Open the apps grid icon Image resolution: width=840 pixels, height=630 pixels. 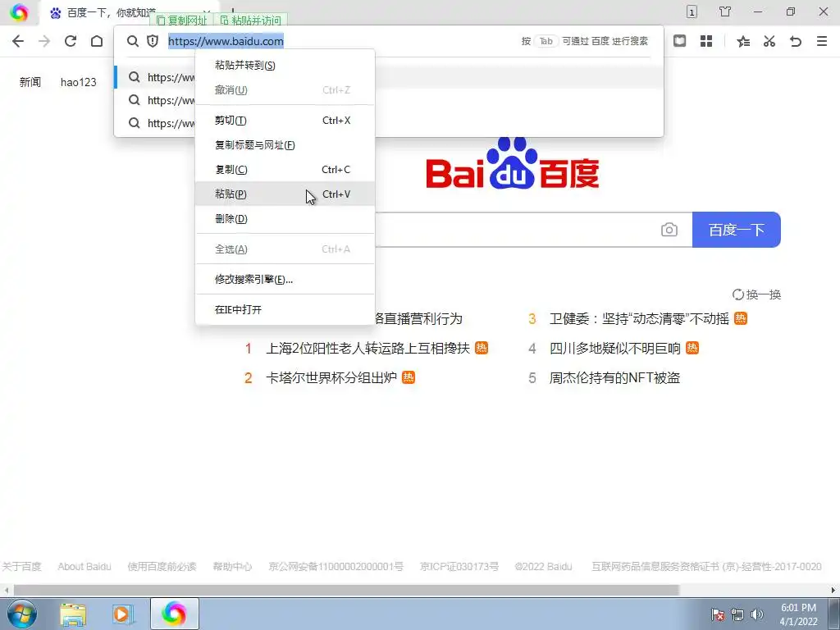(706, 41)
